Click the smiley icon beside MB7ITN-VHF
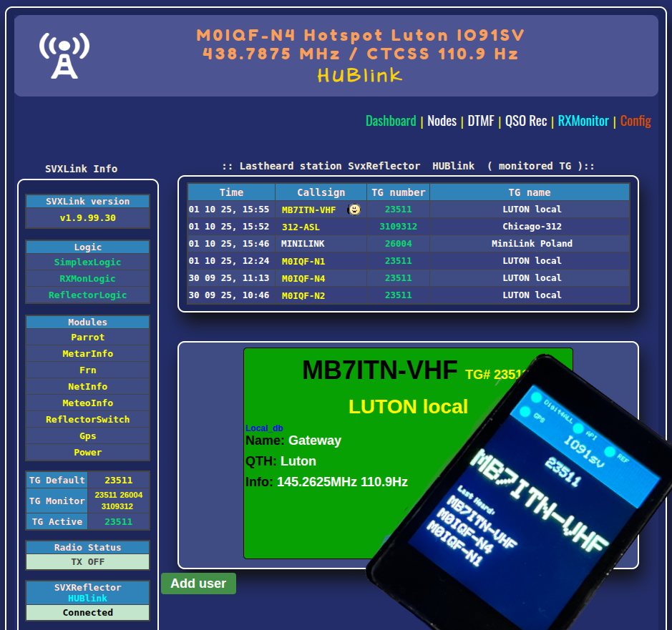The height and width of the screenshot is (630, 672). 354,210
